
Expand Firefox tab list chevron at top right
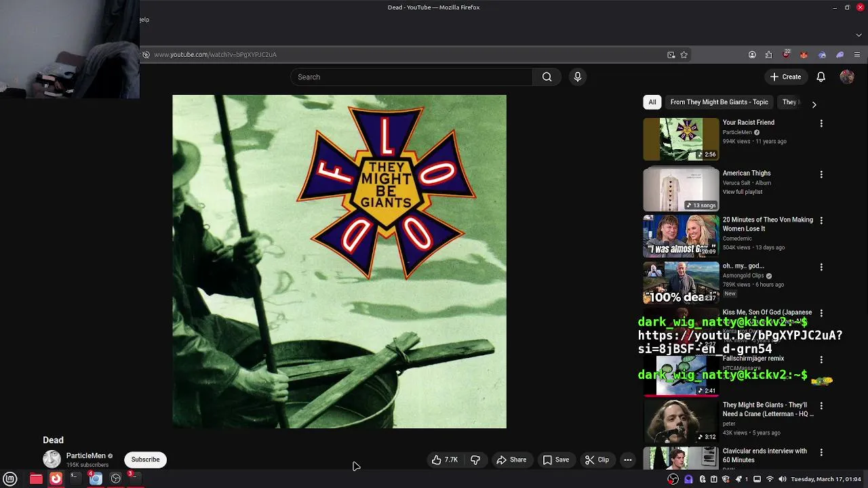[859, 35]
